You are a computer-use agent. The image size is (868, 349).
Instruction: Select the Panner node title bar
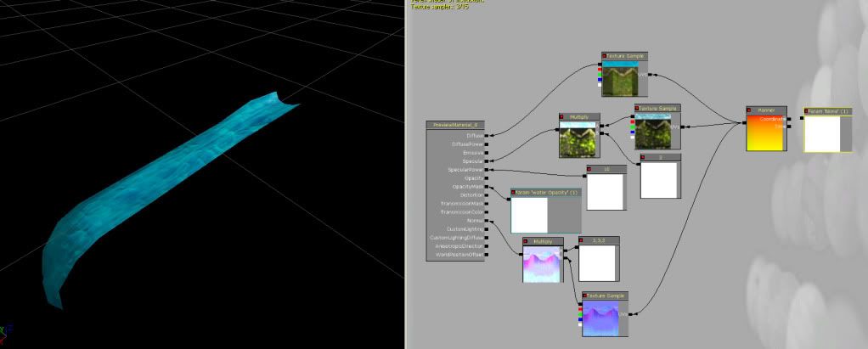coord(766,110)
